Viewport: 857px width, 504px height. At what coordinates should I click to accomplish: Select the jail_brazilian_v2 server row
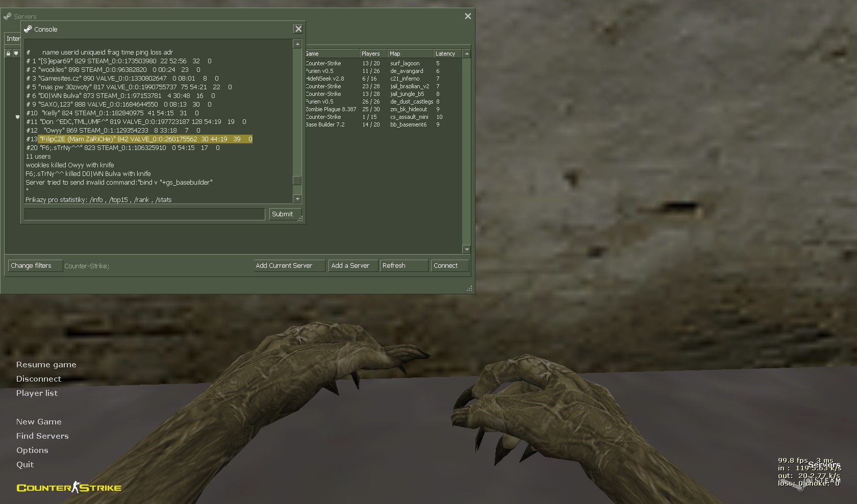click(384, 86)
